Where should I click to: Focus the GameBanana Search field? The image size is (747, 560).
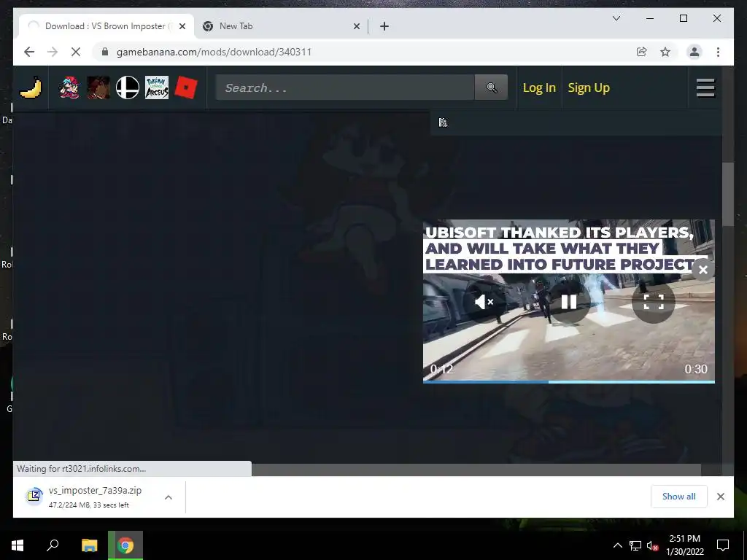(345, 87)
